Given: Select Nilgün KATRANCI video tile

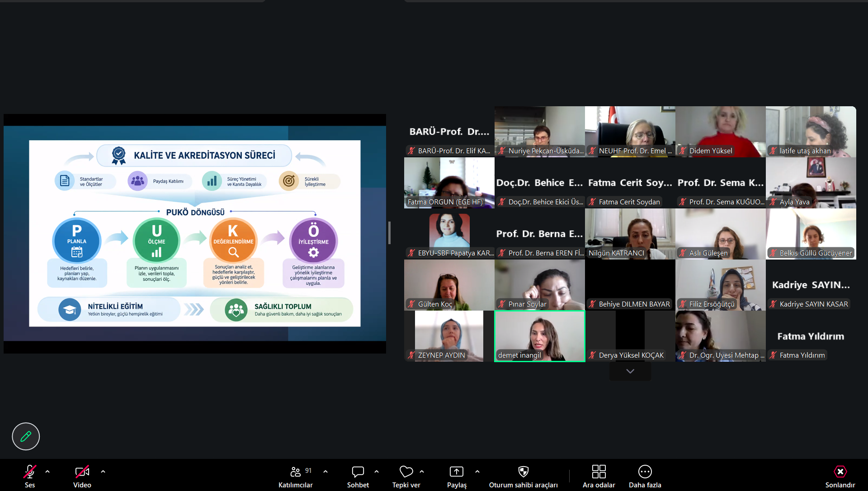Looking at the screenshot, I should tap(630, 234).
